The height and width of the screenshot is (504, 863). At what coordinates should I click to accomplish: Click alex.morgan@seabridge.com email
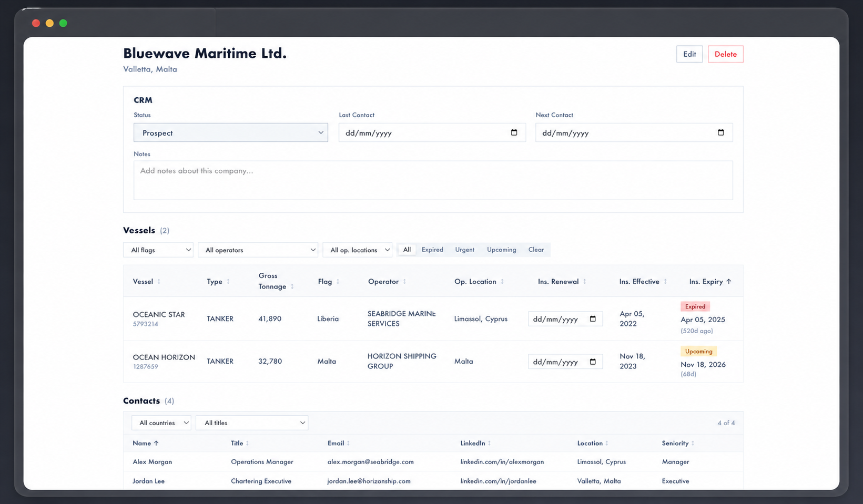click(x=371, y=462)
